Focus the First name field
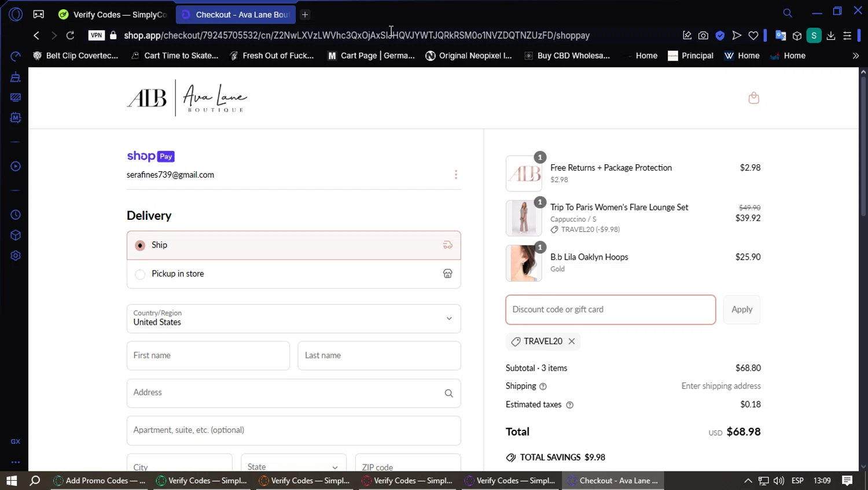 [208, 356]
